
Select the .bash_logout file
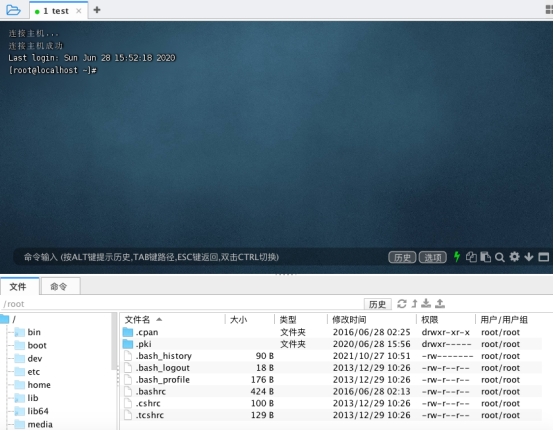(331, 368)
